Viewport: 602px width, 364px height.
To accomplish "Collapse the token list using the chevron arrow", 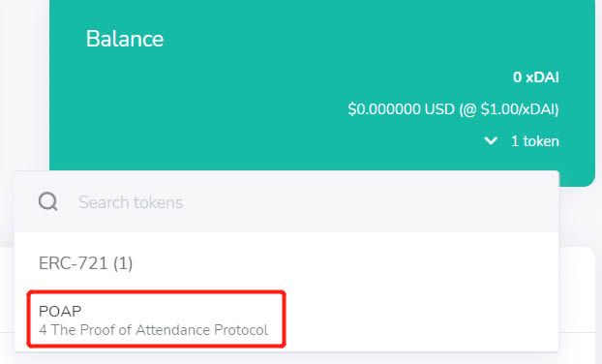I will pyautogui.click(x=491, y=141).
